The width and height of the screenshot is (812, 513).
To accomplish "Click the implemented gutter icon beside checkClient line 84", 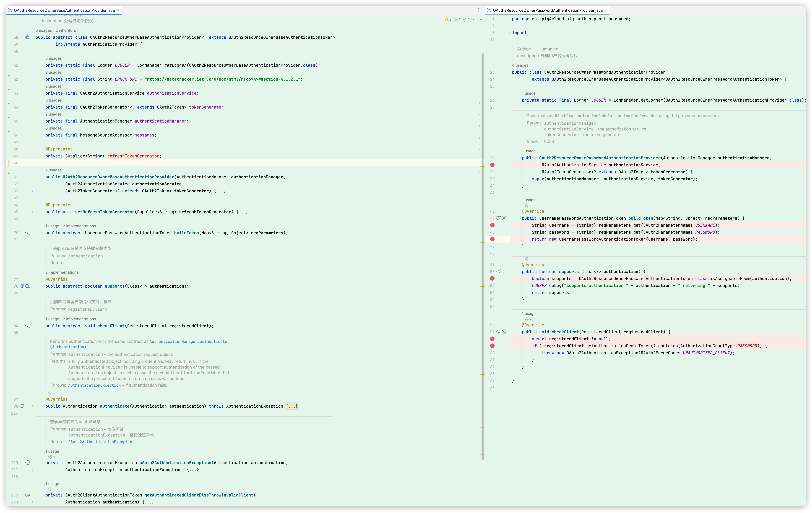I will coord(27,326).
